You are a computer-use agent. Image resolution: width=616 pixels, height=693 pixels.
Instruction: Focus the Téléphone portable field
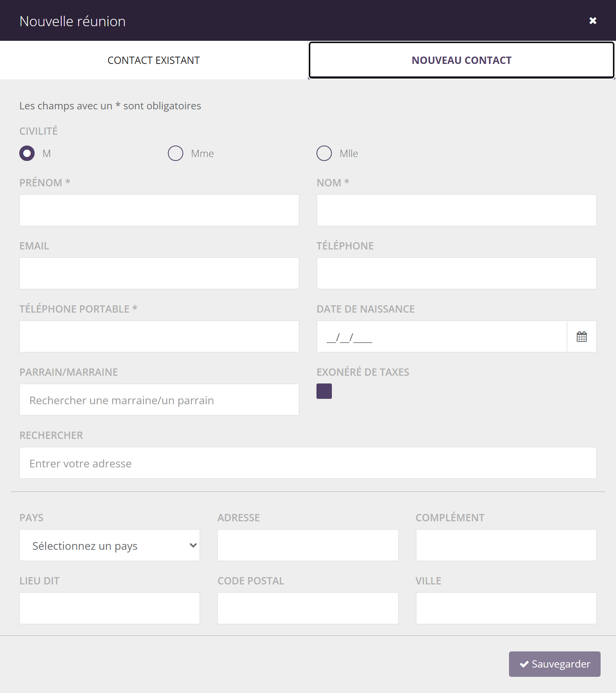click(x=159, y=336)
